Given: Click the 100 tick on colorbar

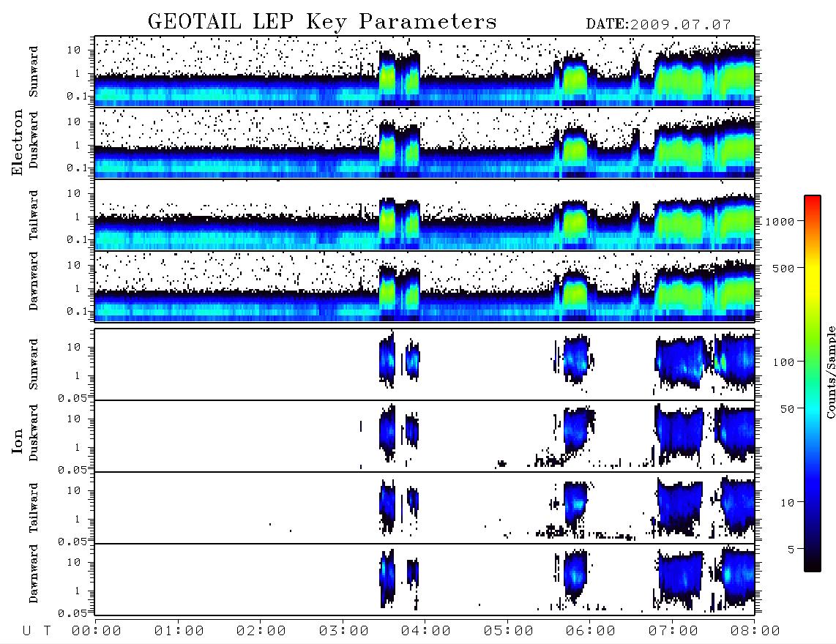Looking at the screenshot, I should pyautogui.click(x=784, y=362).
